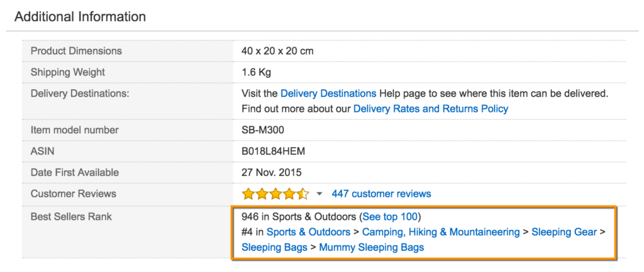The width and height of the screenshot is (644, 272).
Task: Go to Camping, Hiking & Mountaineering category
Action: (441, 232)
